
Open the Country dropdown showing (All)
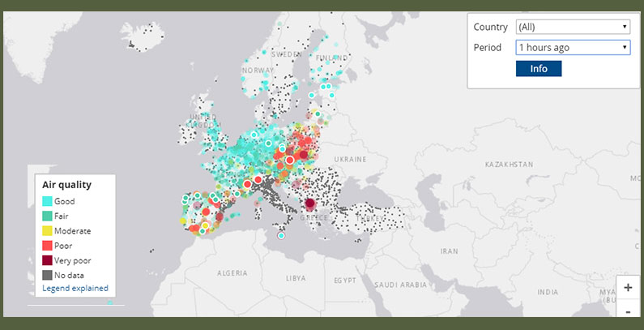tap(573, 27)
